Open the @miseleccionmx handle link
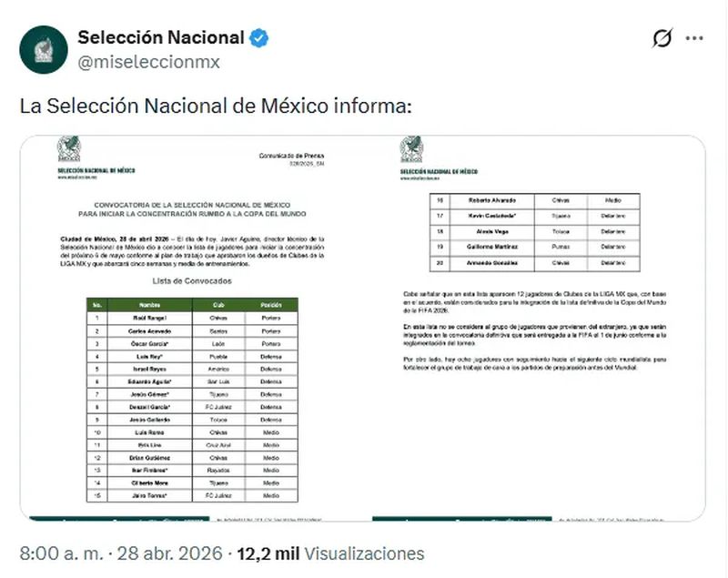Screen dimensions: 728x578 click(x=148, y=62)
